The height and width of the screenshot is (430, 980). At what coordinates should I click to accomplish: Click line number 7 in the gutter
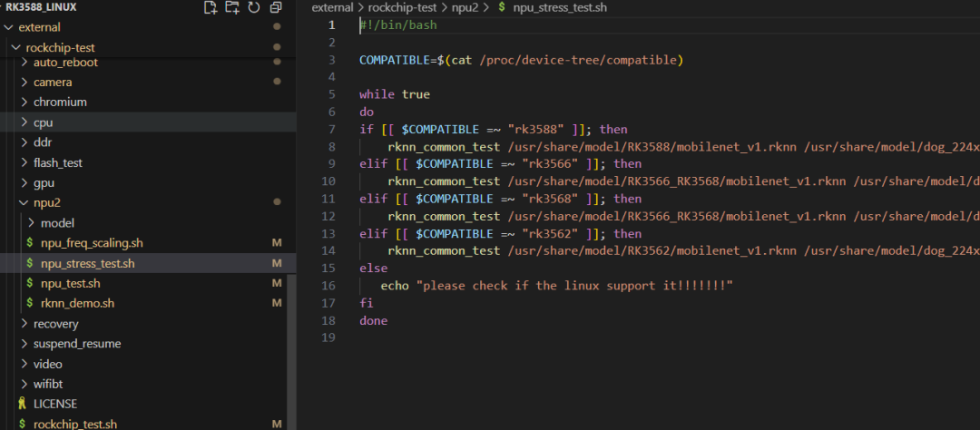332,130
